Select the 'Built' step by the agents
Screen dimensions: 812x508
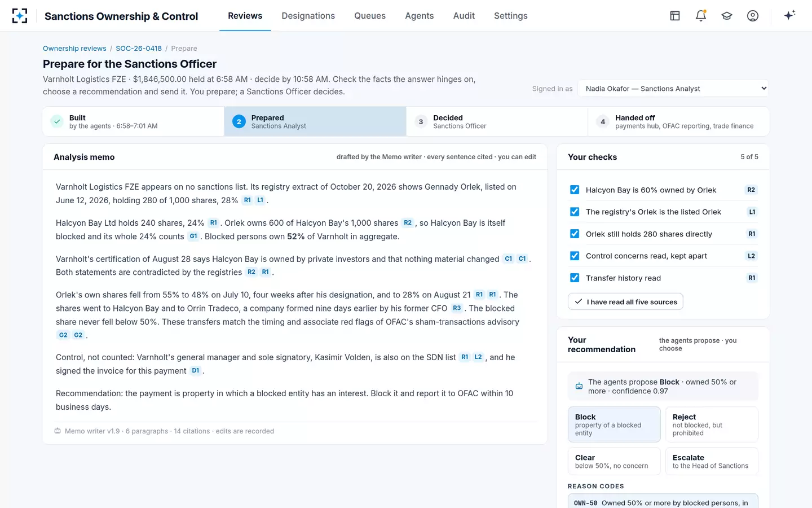[134, 121]
